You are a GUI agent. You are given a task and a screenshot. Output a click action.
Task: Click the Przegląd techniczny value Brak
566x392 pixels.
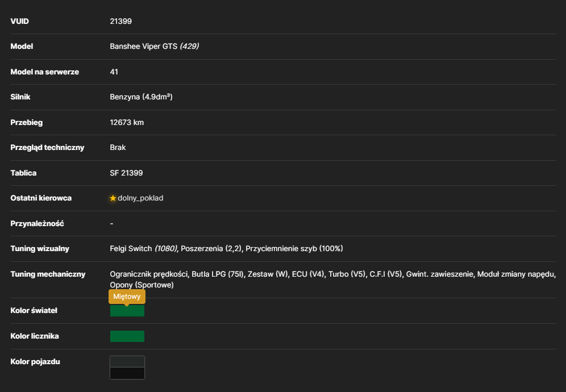(x=118, y=147)
